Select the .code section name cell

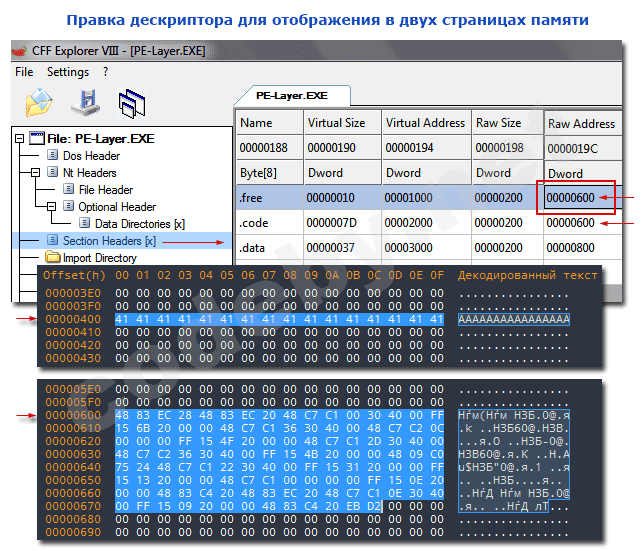(269, 223)
